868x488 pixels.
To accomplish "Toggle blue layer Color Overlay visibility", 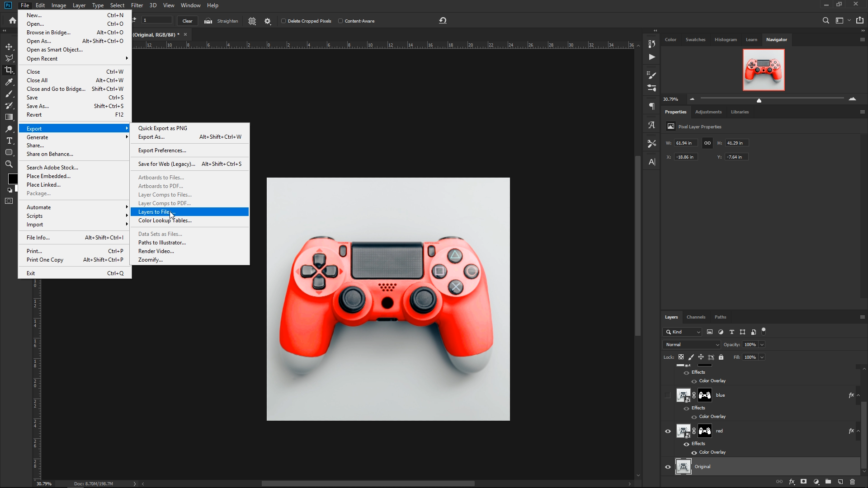I will [x=694, y=417].
